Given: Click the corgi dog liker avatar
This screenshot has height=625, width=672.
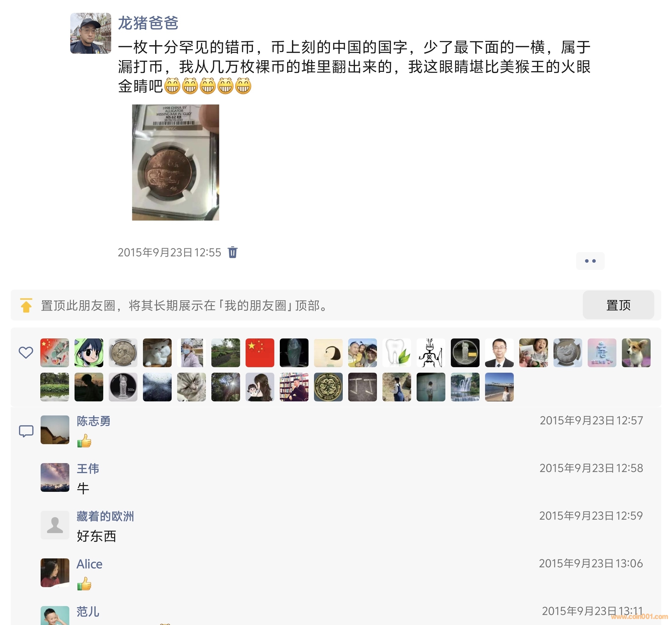Looking at the screenshot, I should coord(636,353).
